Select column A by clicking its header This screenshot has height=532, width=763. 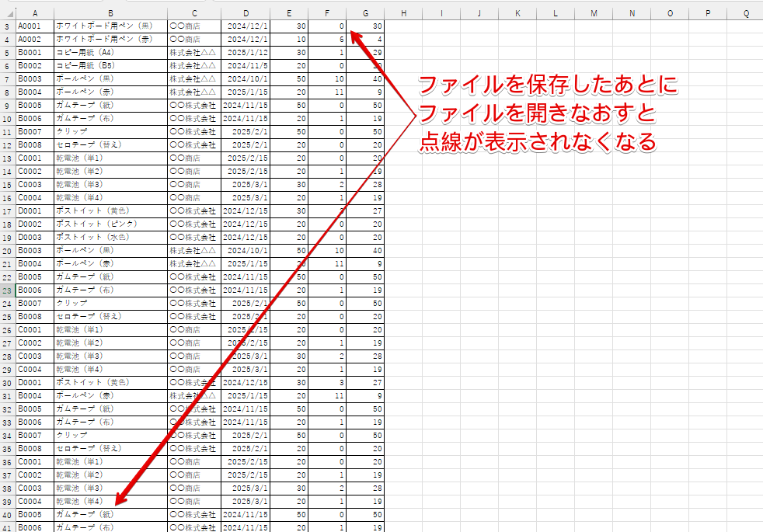coord(35,13)
